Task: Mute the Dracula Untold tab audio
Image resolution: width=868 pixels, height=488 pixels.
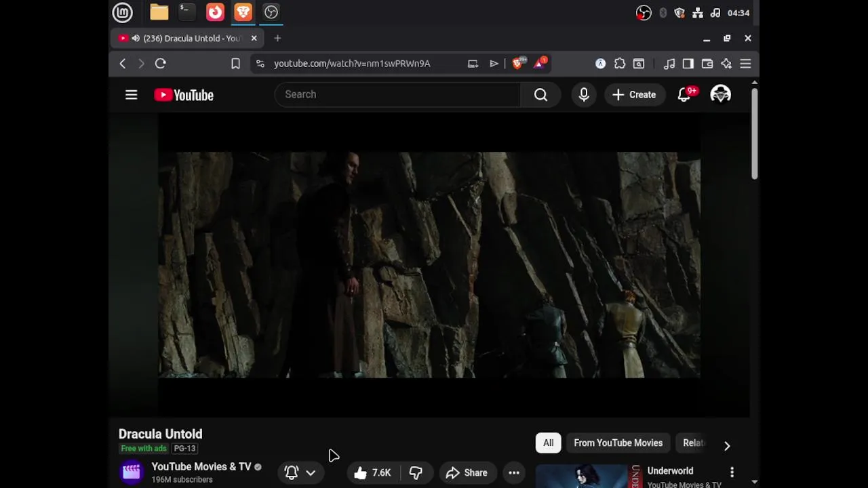Action: [x=136, y=39]
